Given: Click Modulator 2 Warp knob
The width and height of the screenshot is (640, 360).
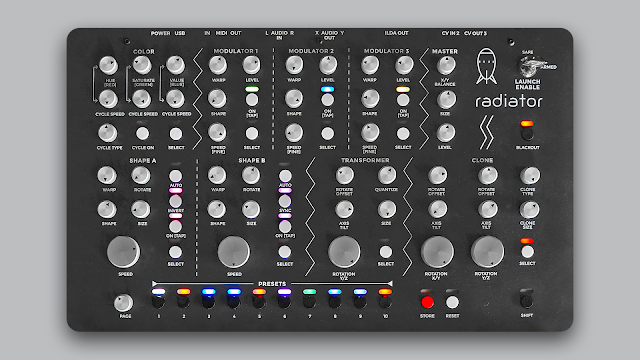Looking at the screenshot, I should click(294, 65).
